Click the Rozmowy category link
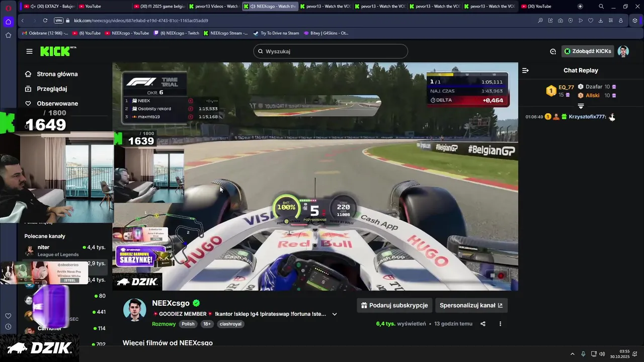The height and width of the screenshot is (362, 644). point(164,324)
